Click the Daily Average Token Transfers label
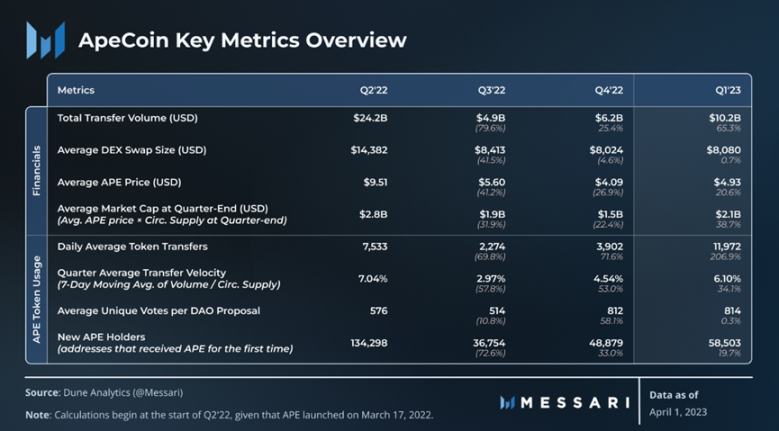This screenshot has height=431, width=779. (132, 246)
